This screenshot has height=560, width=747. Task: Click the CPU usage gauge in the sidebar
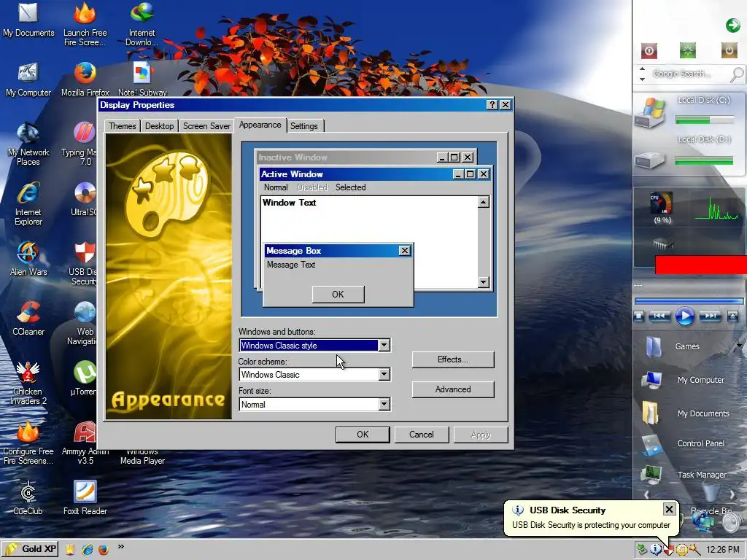pos(662,203)
